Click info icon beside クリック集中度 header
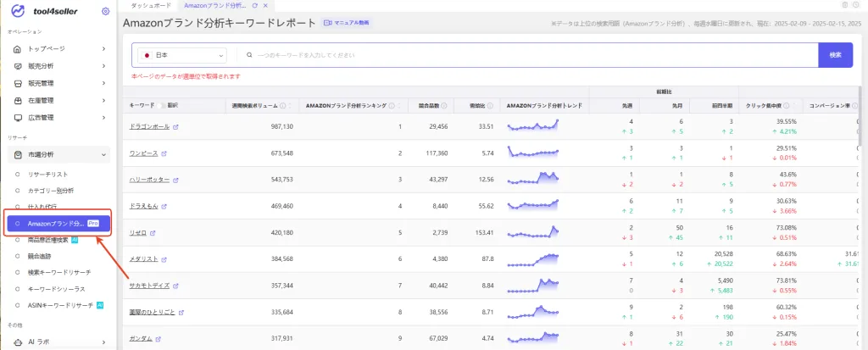This screenshot has height=350, width=868. point(787,105)
